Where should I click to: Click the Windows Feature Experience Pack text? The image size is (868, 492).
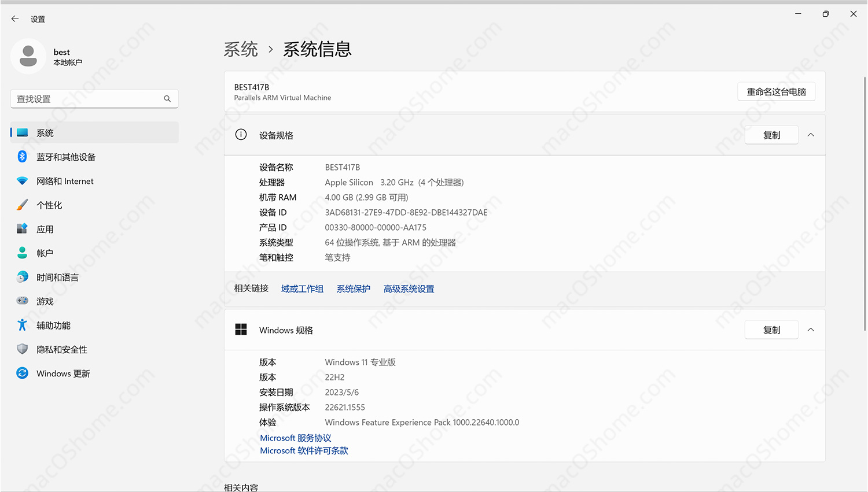[422, 422]
